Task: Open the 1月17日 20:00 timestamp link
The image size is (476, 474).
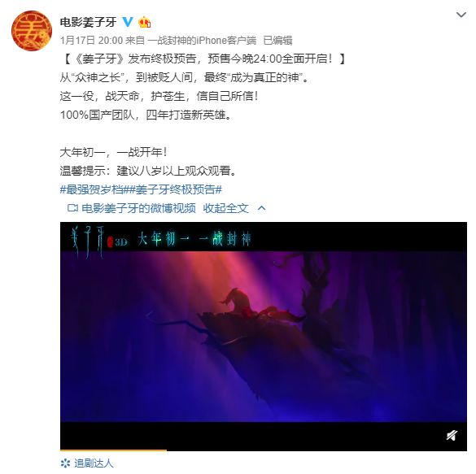Action: point(91,40)
